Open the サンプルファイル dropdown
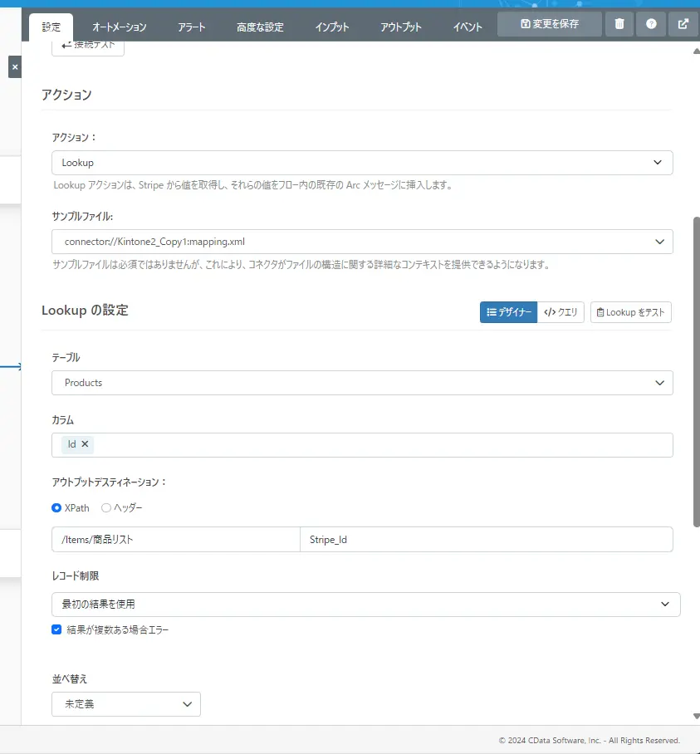 pyautogui.click(x=362, y=242)
